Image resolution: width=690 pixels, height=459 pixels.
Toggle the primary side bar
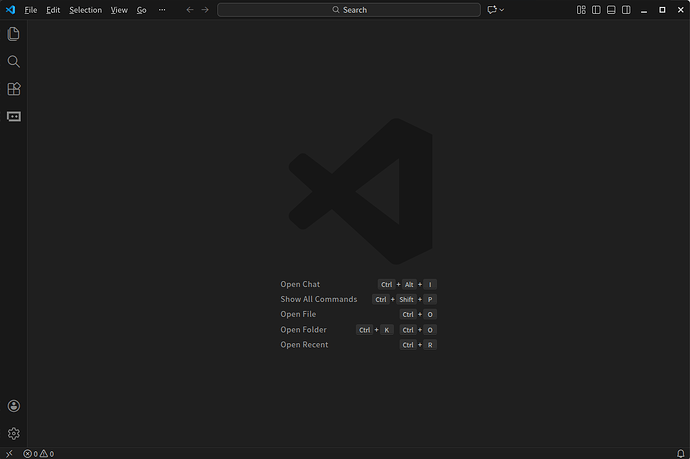(596, 10)
